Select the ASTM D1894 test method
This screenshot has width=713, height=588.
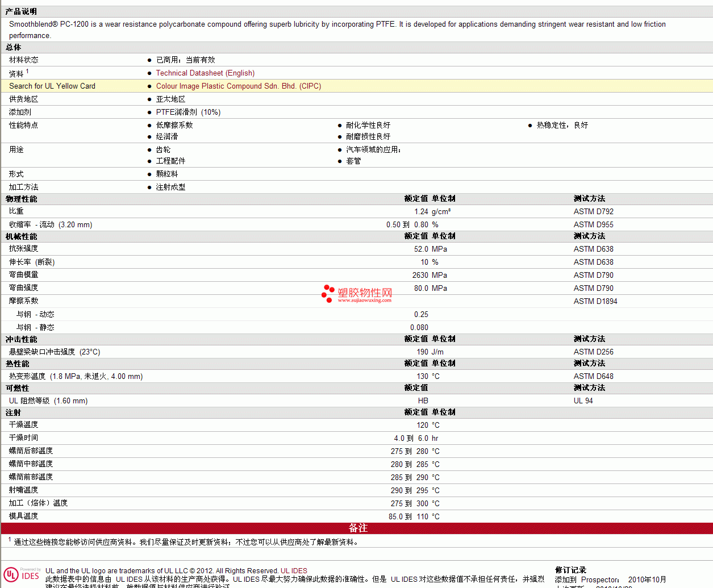(x=595, y=301)
